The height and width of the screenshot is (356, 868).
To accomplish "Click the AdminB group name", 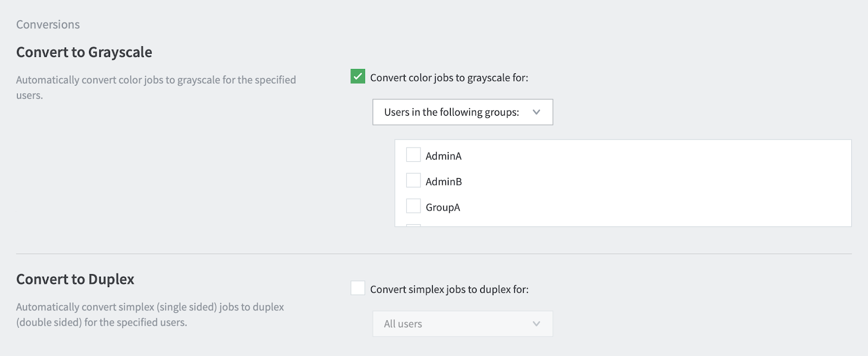I will click(444, 181).
